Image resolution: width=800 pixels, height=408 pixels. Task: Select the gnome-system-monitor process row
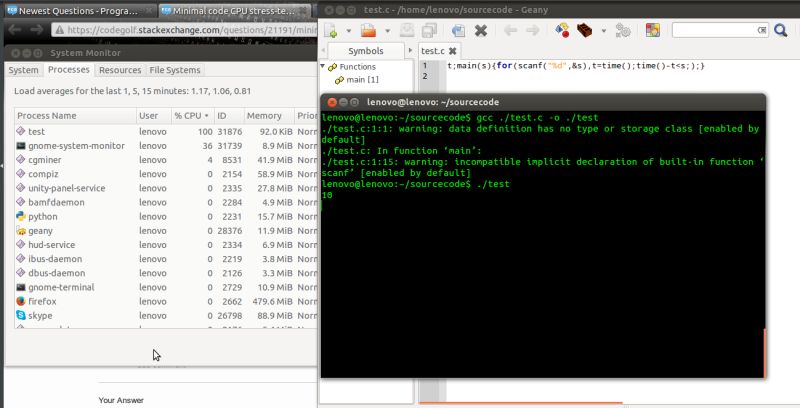point(166,146)
